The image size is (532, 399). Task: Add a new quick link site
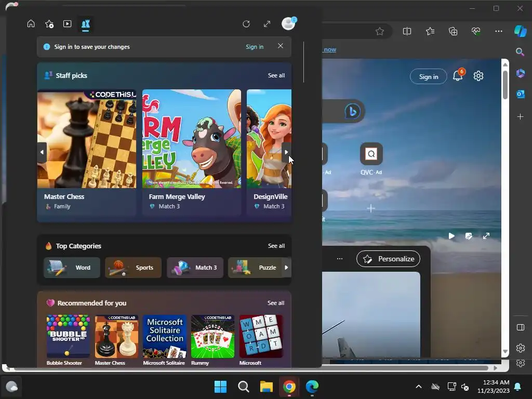click(371, 208)
